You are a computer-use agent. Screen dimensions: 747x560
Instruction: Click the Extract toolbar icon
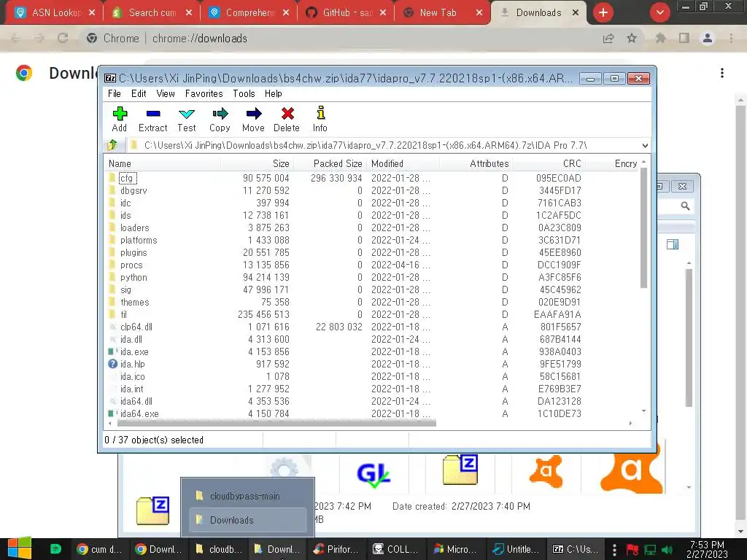[x=153, y=119]
